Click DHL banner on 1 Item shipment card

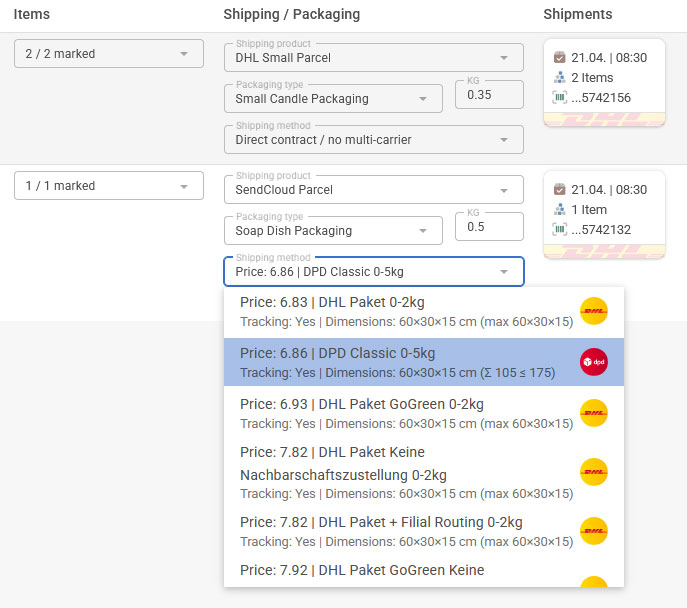coord(604,251)
